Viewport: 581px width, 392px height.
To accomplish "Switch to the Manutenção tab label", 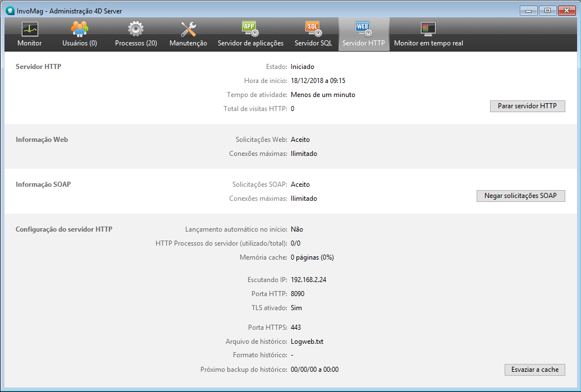I will pos(188,43).
